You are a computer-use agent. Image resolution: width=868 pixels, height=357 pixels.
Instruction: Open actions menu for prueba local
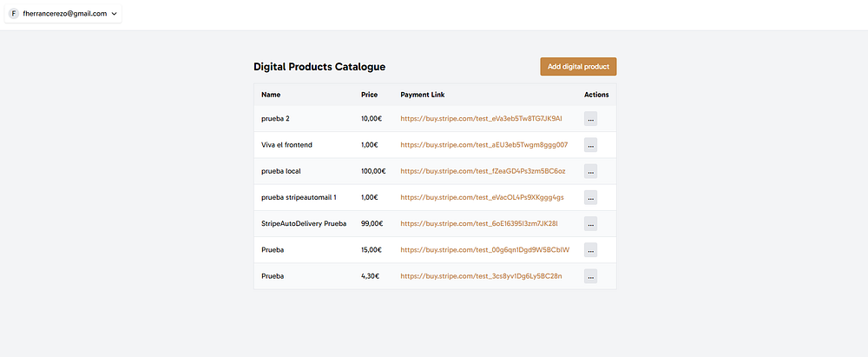click(590, 171)
